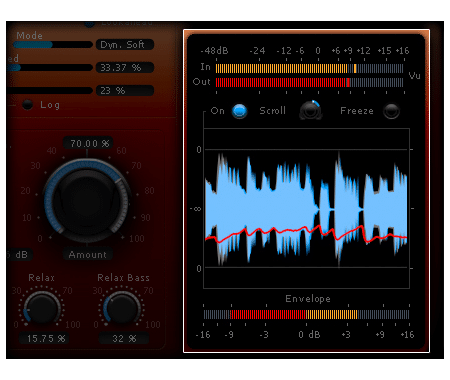Turn the Scroll speed knob
Image resolution: width=450 pixels, height=380 pixels.
click(x=311, y=110)
